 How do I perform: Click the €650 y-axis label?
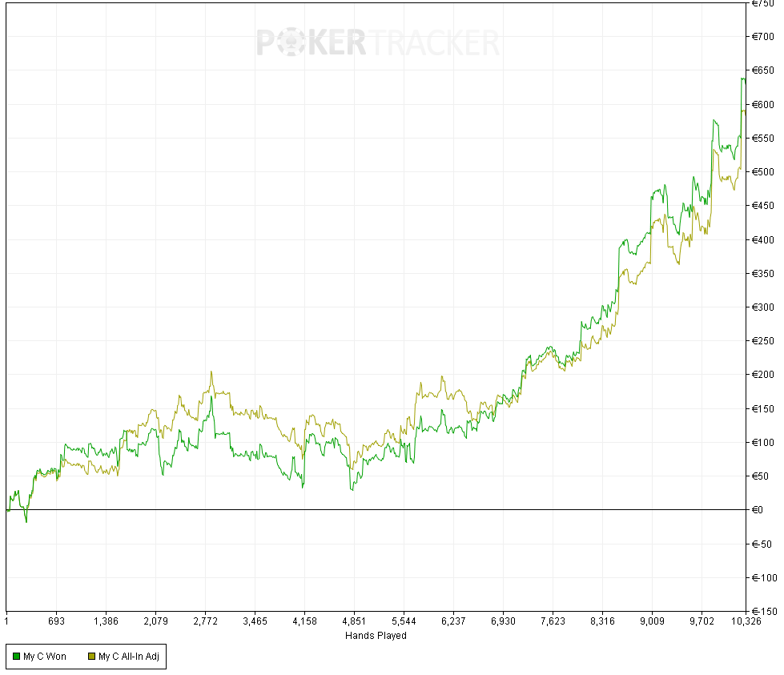click(762, 70)
